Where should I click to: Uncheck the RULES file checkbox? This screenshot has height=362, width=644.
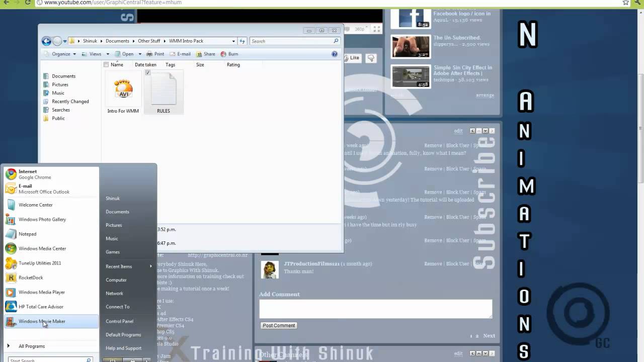click(147, 73)
